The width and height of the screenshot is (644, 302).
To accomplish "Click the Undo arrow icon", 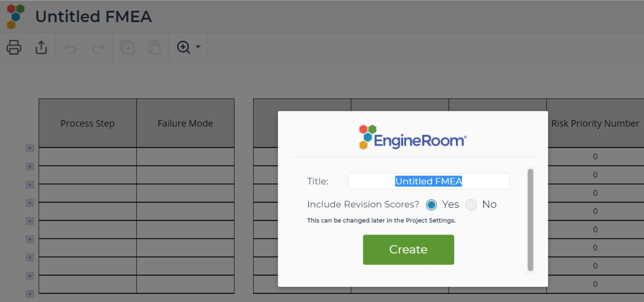I will [x=70, y=48].
